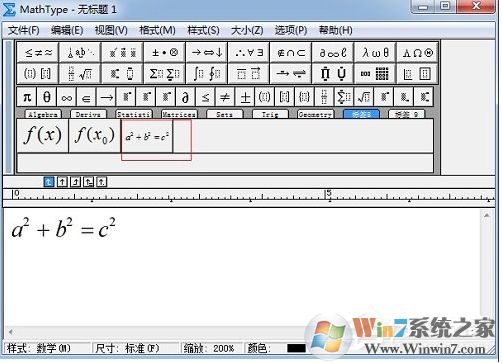This screenshot has width=502, height=363.
Task: Open the 选项(P) menu
Action: point(291,31)
